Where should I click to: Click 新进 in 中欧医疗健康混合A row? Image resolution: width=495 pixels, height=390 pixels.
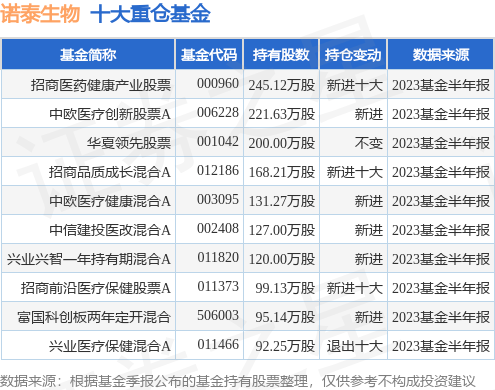coord(369,201)
